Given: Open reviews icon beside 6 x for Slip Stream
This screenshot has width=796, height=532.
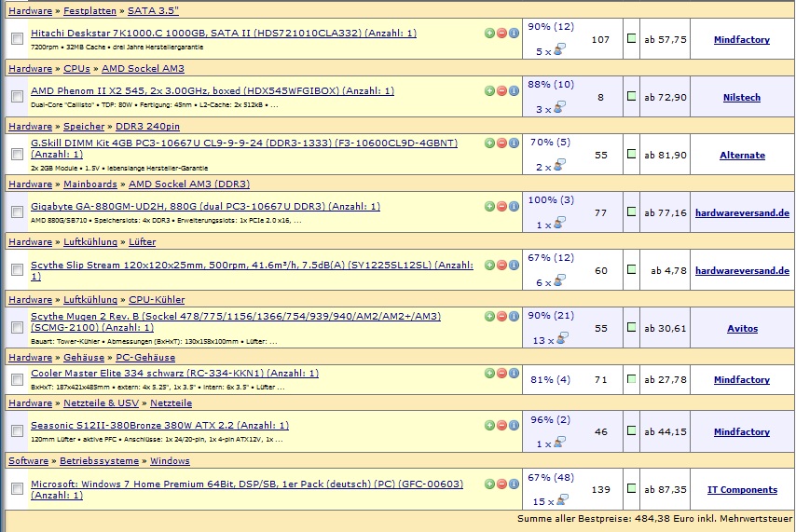Looking at the screenshot, I should click(x=560, y=280).
